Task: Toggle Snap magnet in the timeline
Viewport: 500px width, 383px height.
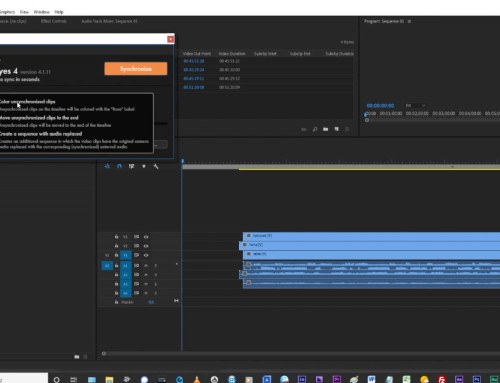Action: coord(119,166)
